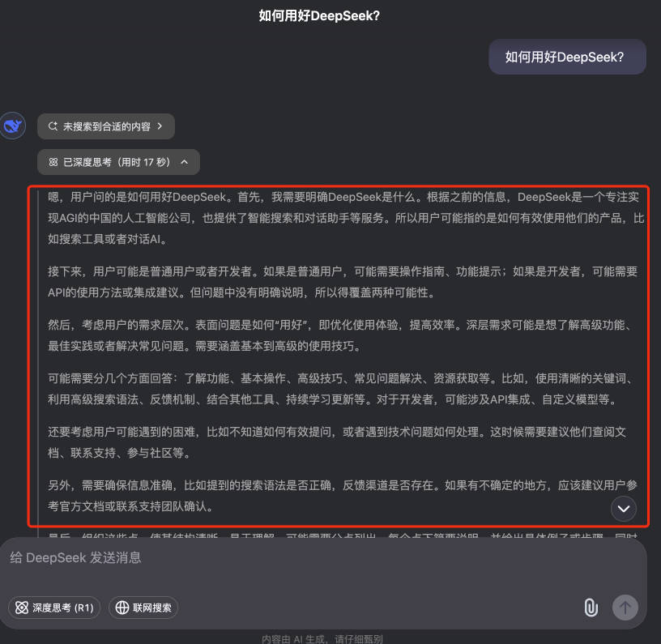Click the 已深度思考 (用时 17 秒) label
Screen dimensions: 661x644
tap(117, 162)
